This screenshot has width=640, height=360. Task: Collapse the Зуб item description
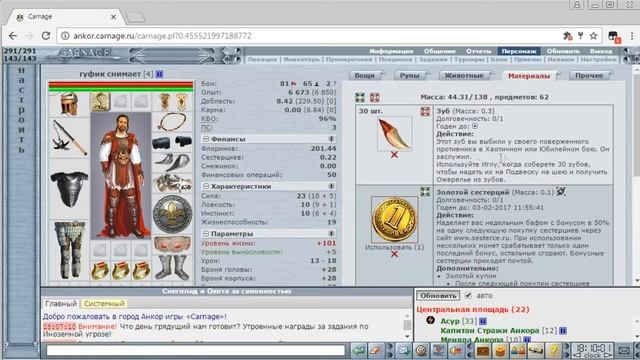425,111
